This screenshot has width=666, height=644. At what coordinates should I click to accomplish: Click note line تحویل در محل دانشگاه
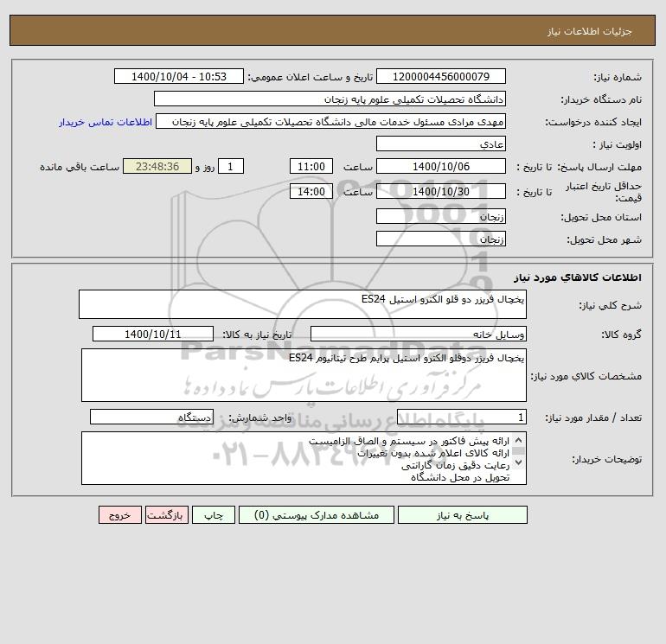(x=460, y=477)
